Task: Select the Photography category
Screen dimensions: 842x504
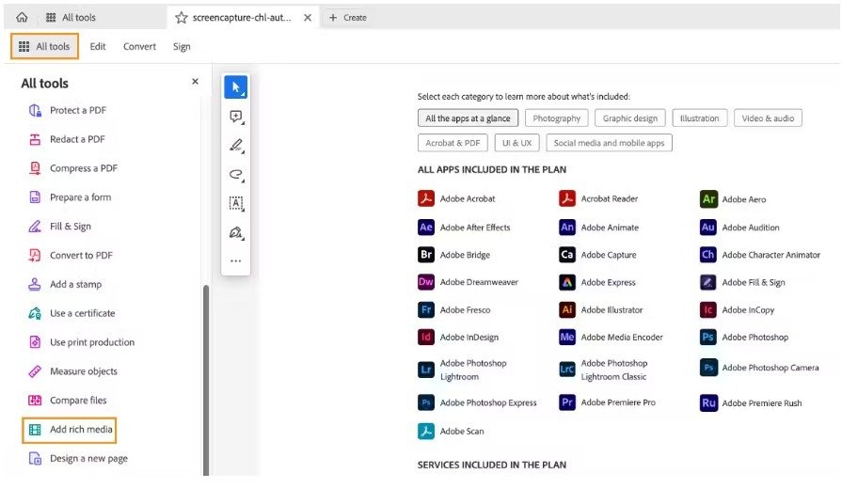Action: click(x=556, y=118)
